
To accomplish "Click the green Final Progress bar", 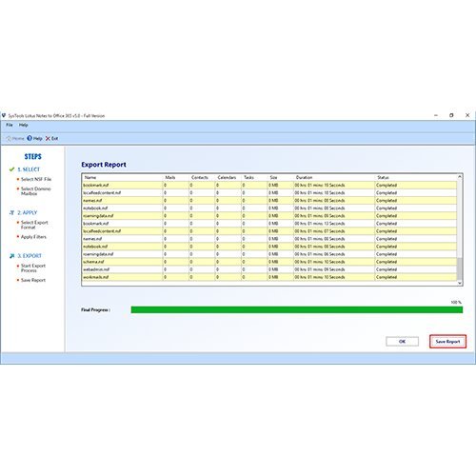I will tap(297, 309).
